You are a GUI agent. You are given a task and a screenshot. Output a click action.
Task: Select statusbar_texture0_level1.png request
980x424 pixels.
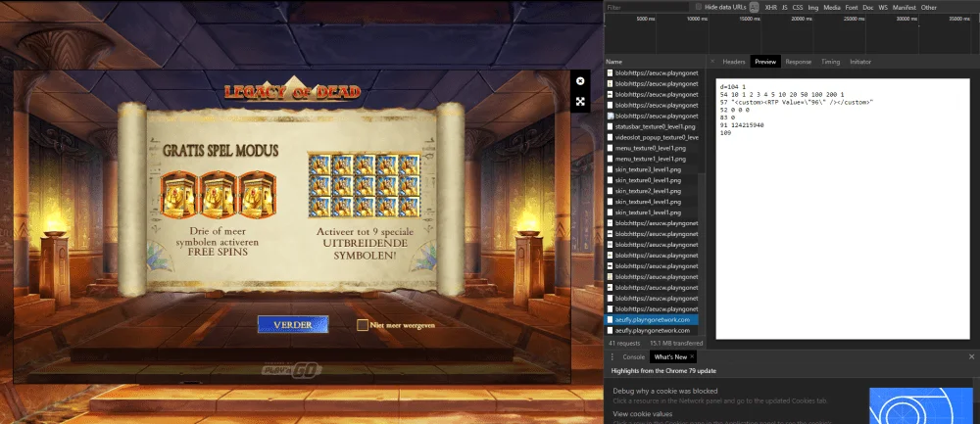tap(652, 126)
